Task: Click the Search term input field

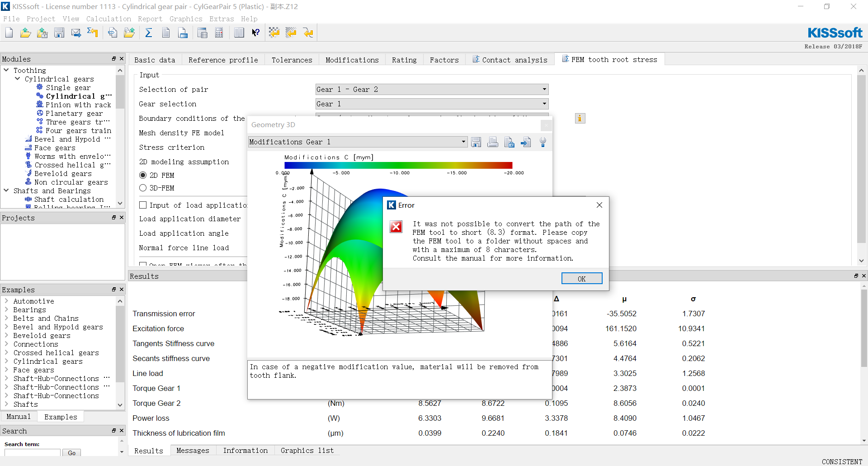Action: tap(32, 452)
